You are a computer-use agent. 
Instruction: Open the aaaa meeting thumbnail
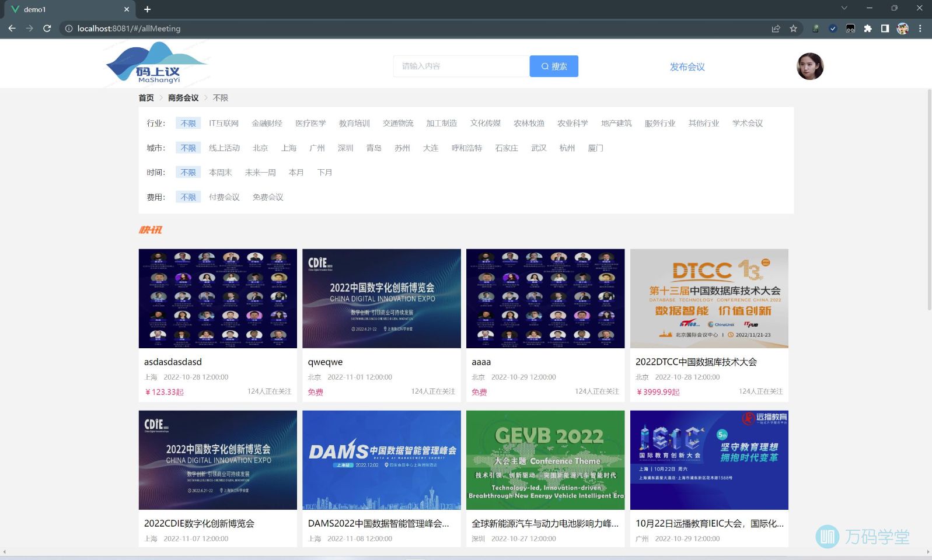click(x=546, y=299)
